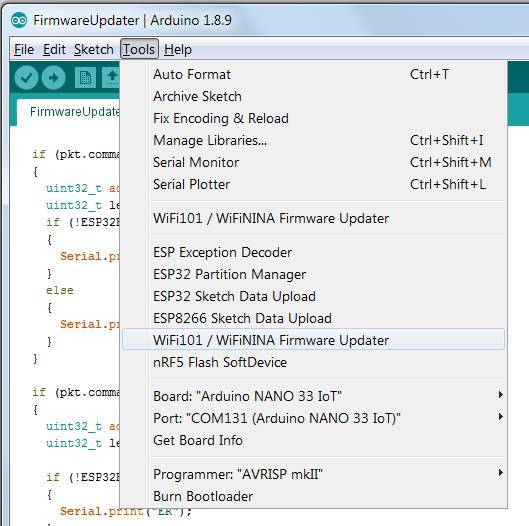Image resolution: width=529 pixels, height=526 pixels.
Task: Choose ESP Exception Decoder
Action: tap(314, 252)
